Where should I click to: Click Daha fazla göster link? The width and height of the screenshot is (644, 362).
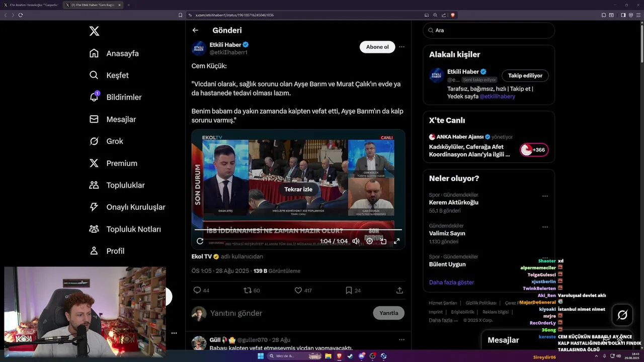click(451, 283)
